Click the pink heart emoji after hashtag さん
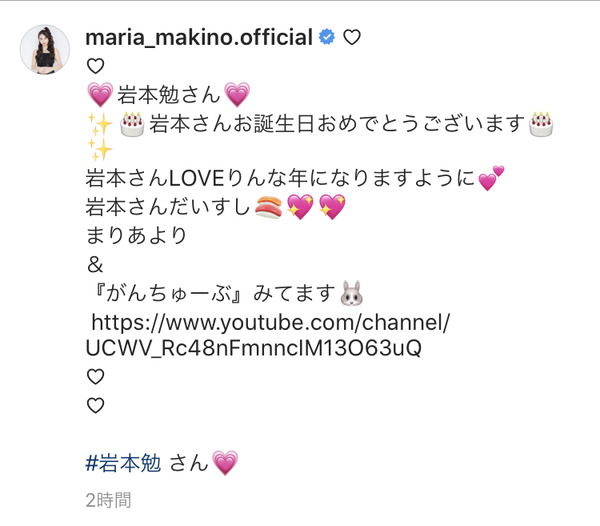Viewport: 600px width, 526px height. pyautogui.click(x=225, y=463)
